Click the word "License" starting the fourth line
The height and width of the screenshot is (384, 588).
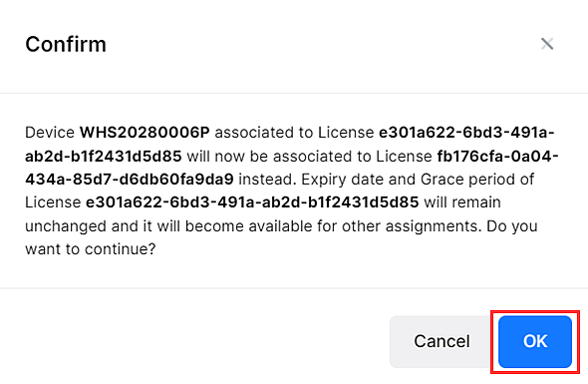pyautogui.click(x=53, y=202)
